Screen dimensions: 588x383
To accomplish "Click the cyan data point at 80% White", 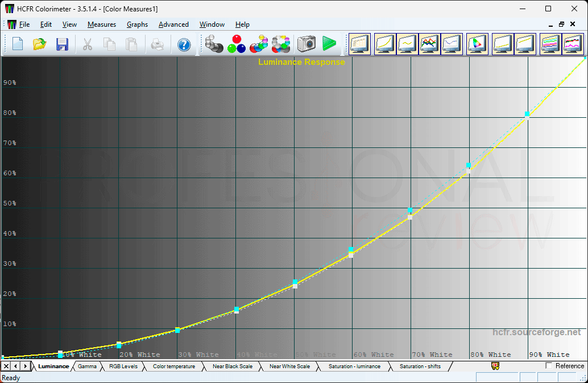I will click(469, 165).
